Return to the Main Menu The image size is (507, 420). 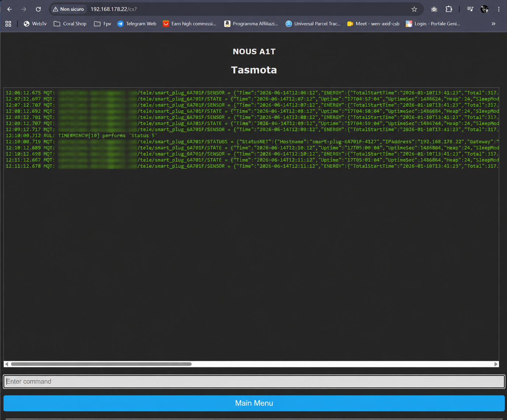[254, 403]
